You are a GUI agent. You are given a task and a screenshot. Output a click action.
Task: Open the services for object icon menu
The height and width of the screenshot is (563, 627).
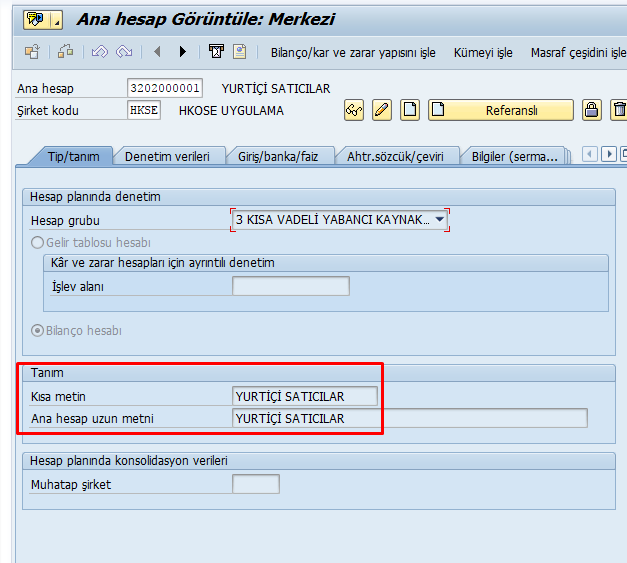pyautogui.click(x=36, y=19)
